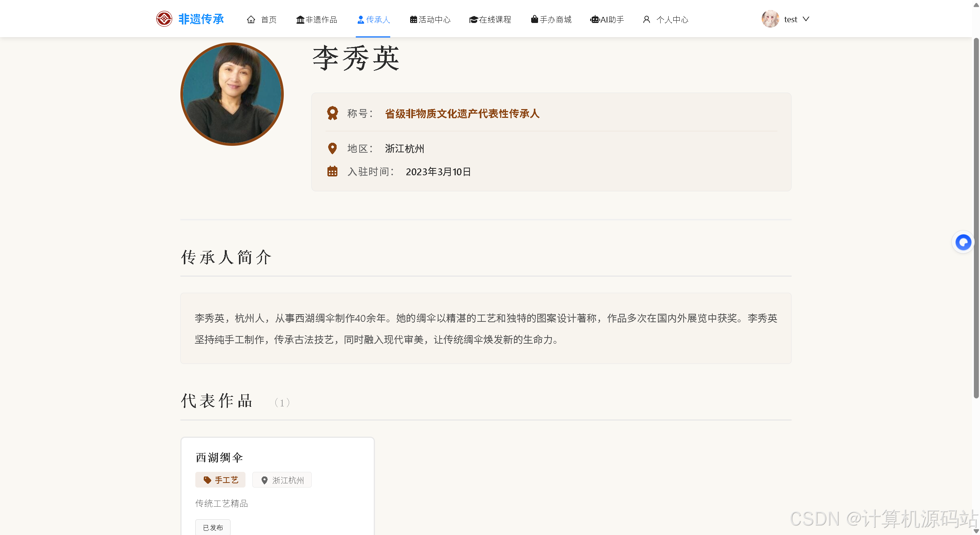Expand the test user dropdown arrow
980x535 pixels.
click(806, 19)
